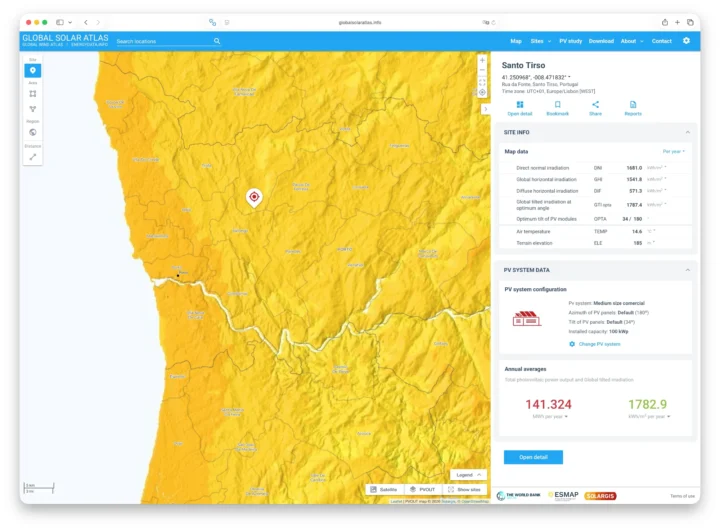The height and width of the screenshot is (530, 720).
Task: Click the browser address bar
Action: coord(360,22)
